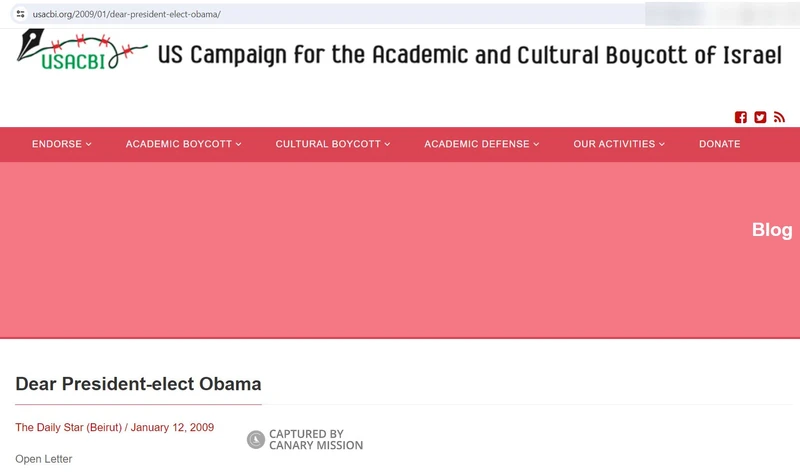Open the RSS feed icon
This screenshot has width=800, height=472.
pos(779,117)
